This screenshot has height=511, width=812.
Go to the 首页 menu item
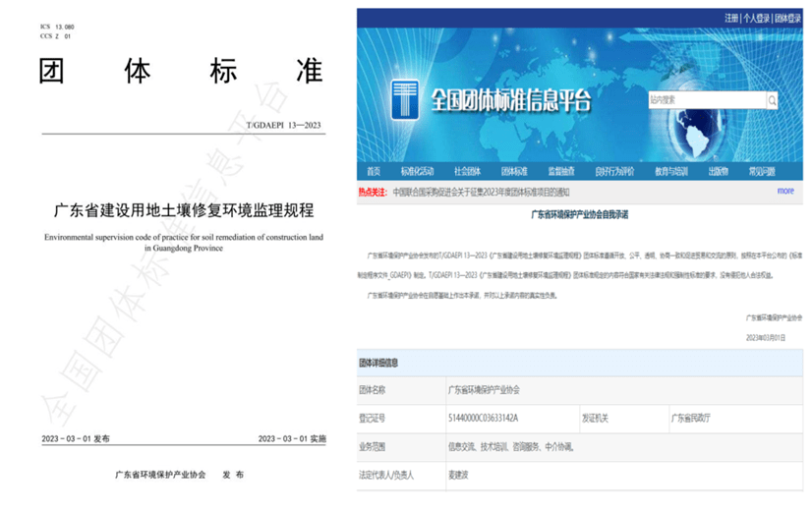point(373,171)
